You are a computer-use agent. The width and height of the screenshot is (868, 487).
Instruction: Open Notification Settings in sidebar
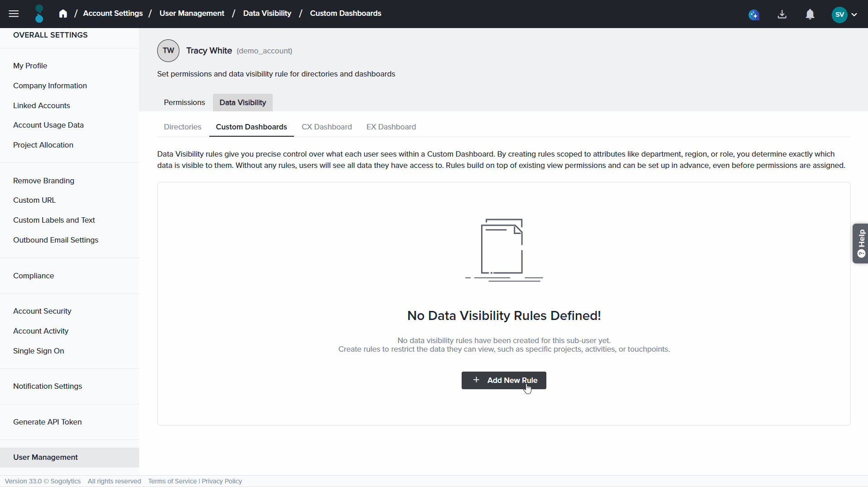[48, 386]
